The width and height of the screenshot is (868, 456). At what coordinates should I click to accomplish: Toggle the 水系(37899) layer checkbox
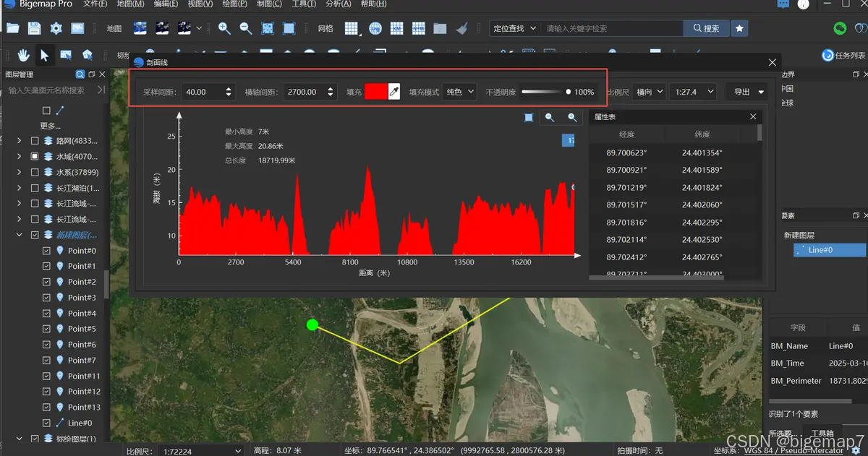coord(35,172)
